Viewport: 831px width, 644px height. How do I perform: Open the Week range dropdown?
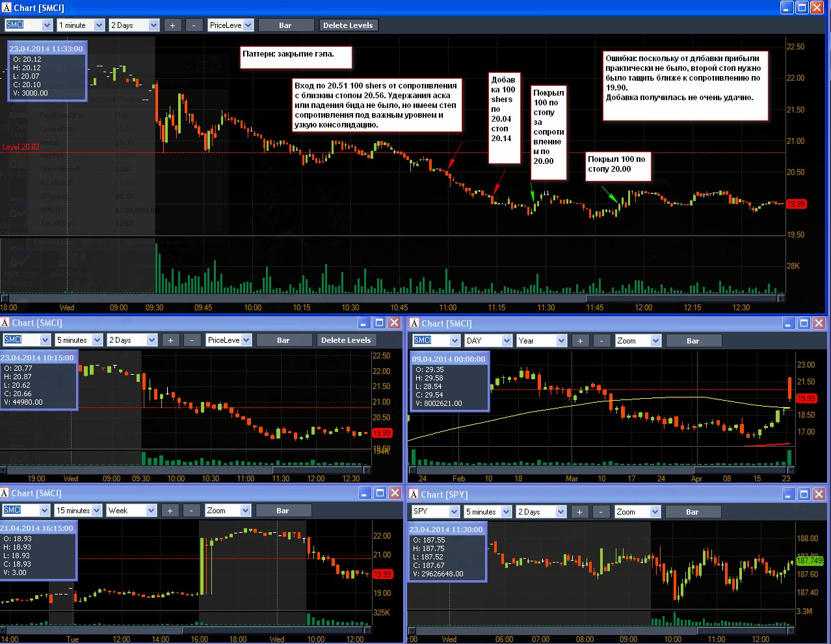coord(151,511)
